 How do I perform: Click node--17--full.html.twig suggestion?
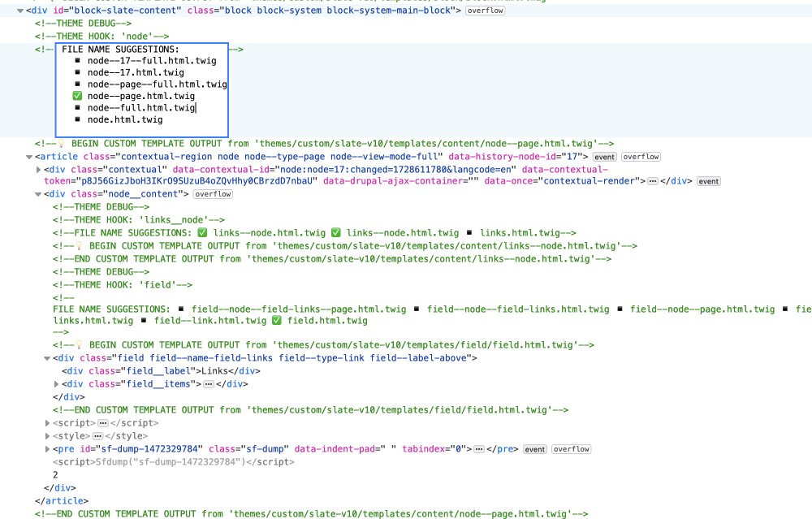152,61
